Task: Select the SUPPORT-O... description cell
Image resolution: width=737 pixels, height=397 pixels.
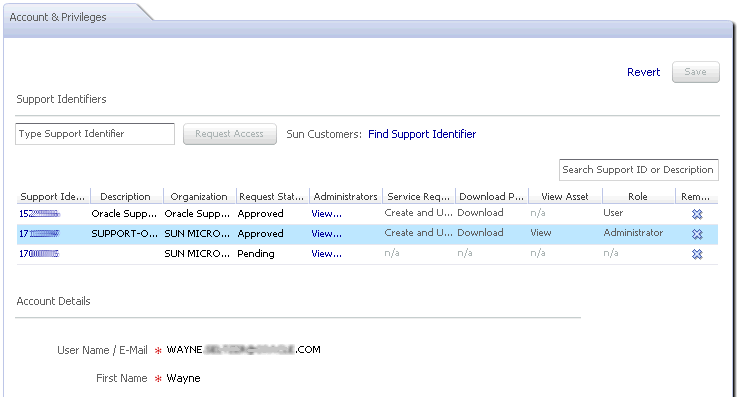Action: tap(124, 234)
